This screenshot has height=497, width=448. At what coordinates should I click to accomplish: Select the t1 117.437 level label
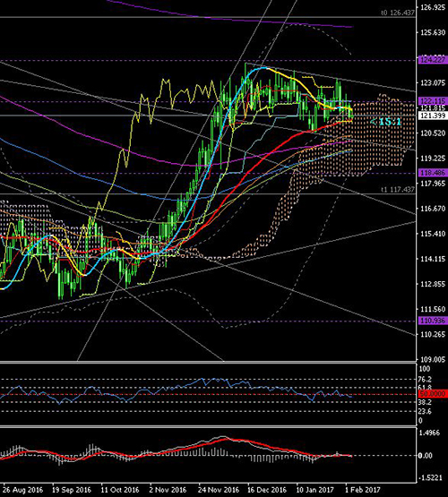click(x=398, y=189)
